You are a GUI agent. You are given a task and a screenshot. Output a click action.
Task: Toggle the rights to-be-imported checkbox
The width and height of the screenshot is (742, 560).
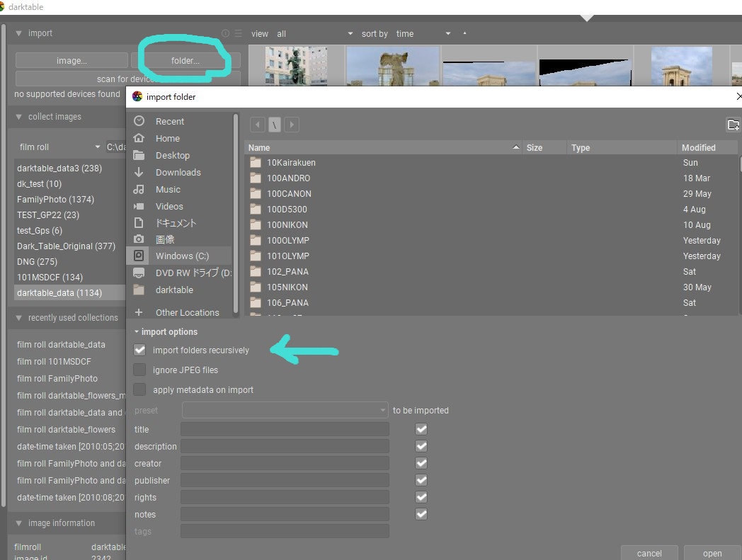tap(421, 498)
